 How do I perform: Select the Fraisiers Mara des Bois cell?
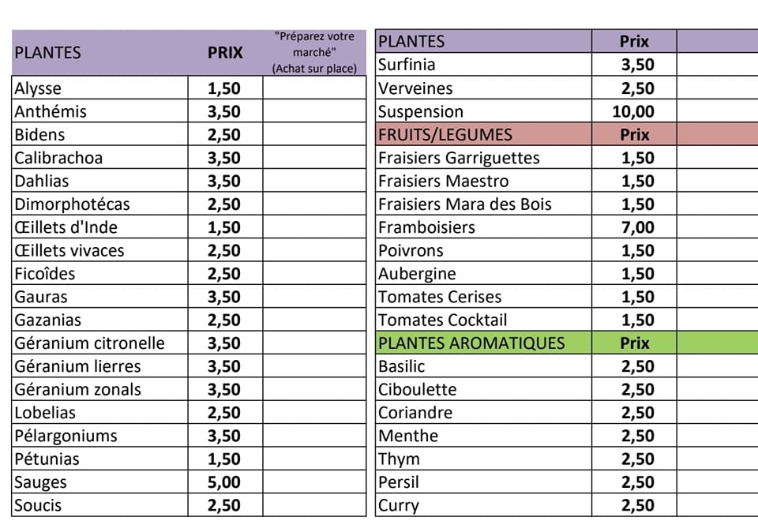(483, 204)
